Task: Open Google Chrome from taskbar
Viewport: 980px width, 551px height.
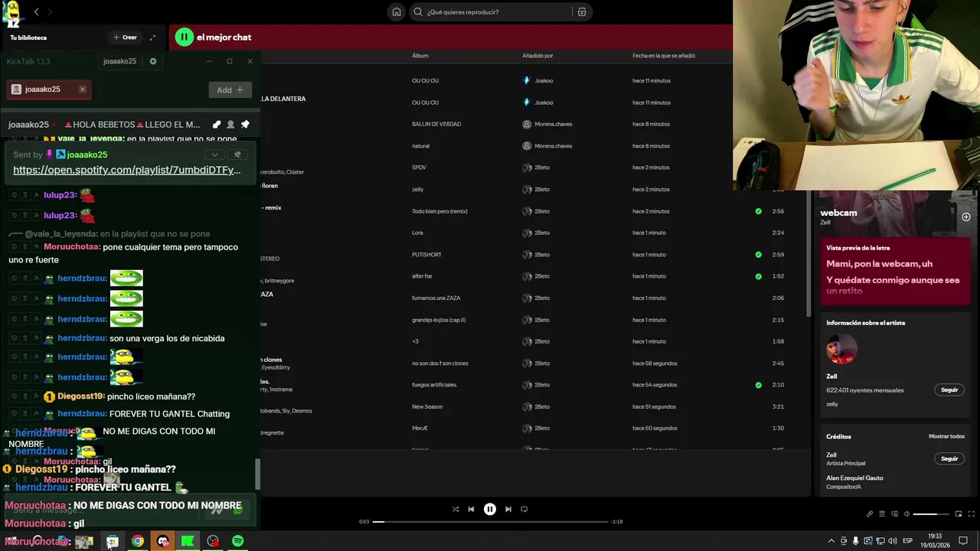Action: pyautogui.click(x=137, y=541)
